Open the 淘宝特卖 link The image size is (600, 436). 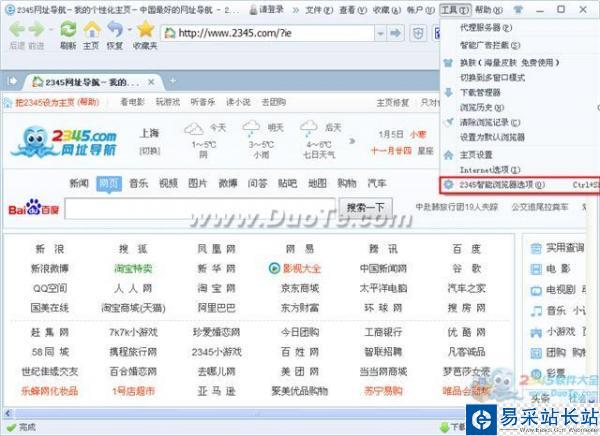[133, 269]
